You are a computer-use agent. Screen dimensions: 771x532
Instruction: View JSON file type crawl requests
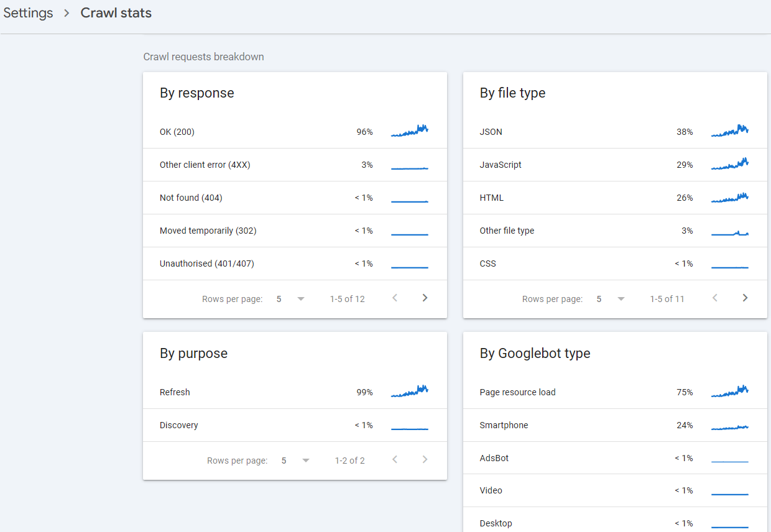tap(491, 131)
